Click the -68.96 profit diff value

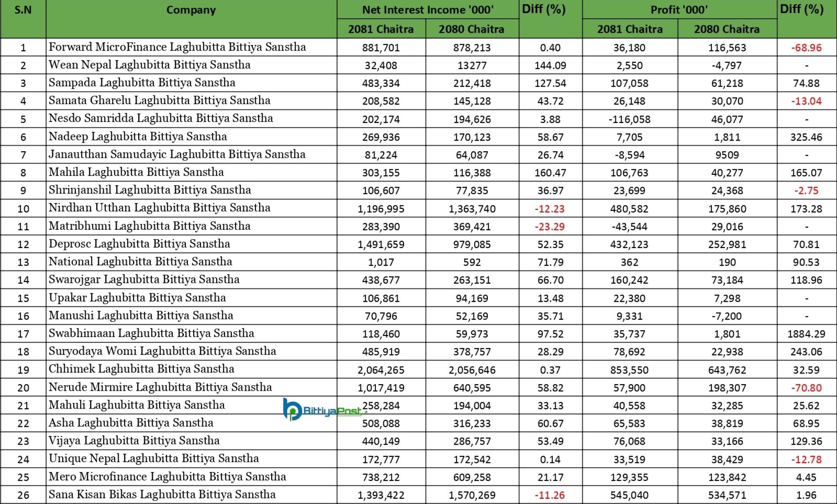[x=806, y=48]
